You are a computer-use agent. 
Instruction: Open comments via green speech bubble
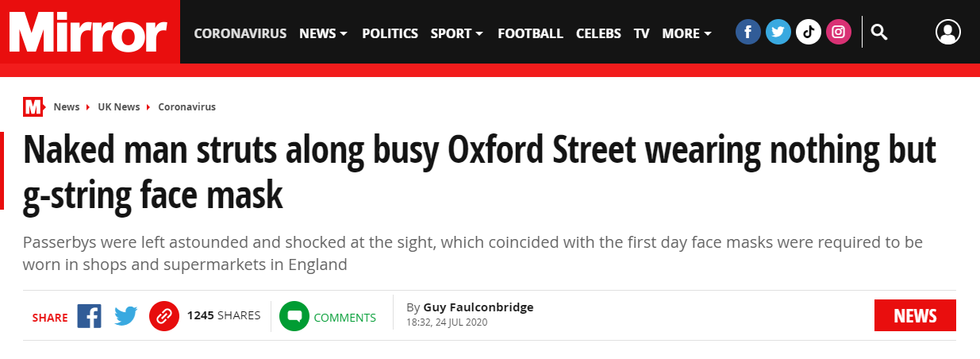point(294,316)
